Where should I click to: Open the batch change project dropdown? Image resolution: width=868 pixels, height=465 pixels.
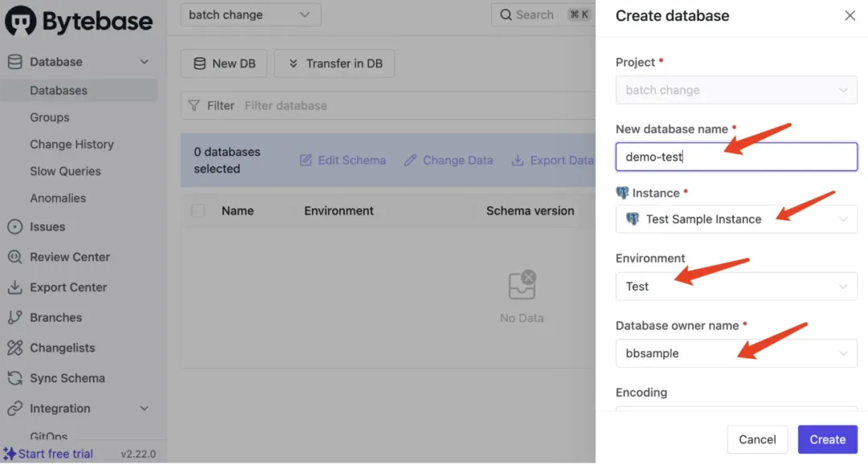(x=250, y=14)
